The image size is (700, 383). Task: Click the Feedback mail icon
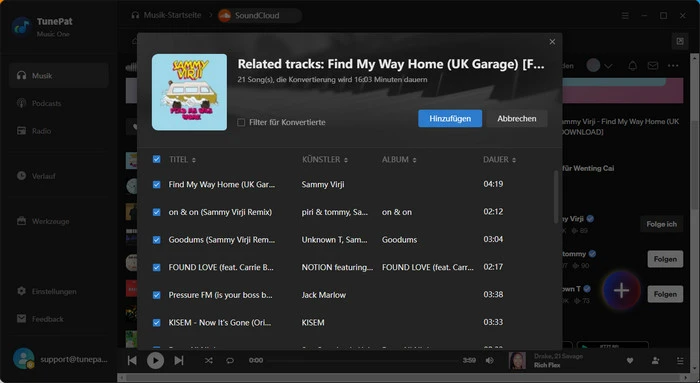(x=21, y=318)
